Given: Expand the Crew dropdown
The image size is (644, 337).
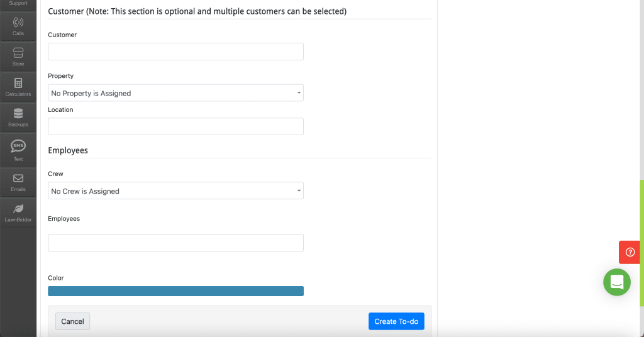Looking at the screenshot, I should pos(175,191).
